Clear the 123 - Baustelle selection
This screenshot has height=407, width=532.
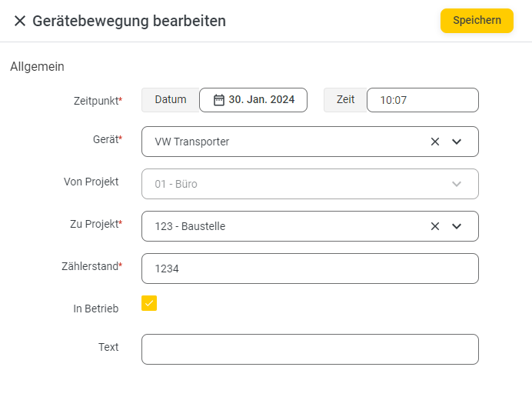(x=435, y=226)
